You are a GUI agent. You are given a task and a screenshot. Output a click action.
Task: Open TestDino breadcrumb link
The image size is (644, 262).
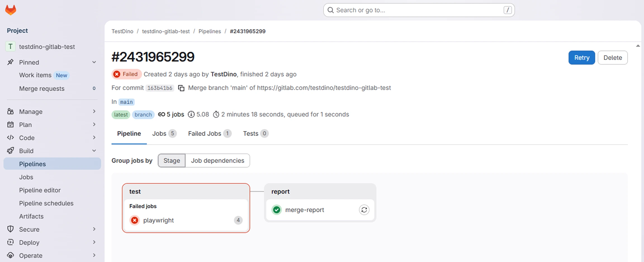point(122,31)
